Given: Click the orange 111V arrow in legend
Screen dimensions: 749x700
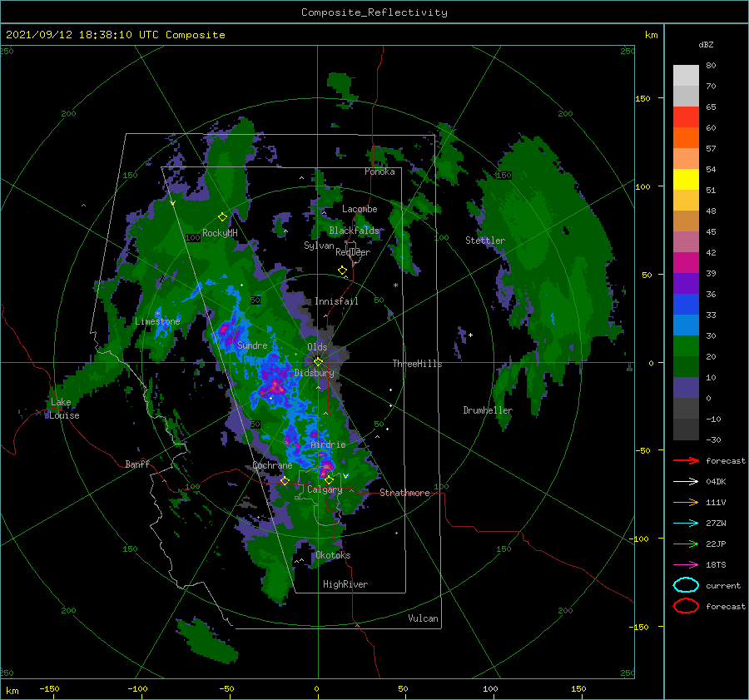Looking at the screenshot, I should coord(686,502).
